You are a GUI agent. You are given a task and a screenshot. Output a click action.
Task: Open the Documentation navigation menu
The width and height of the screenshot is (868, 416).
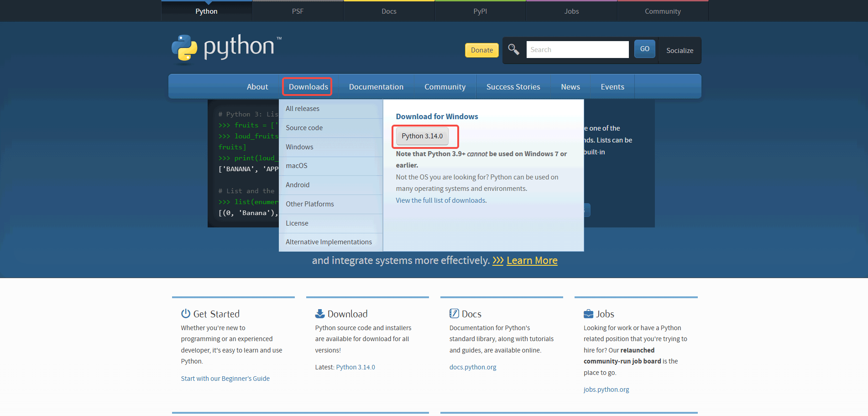coord(376,87)
